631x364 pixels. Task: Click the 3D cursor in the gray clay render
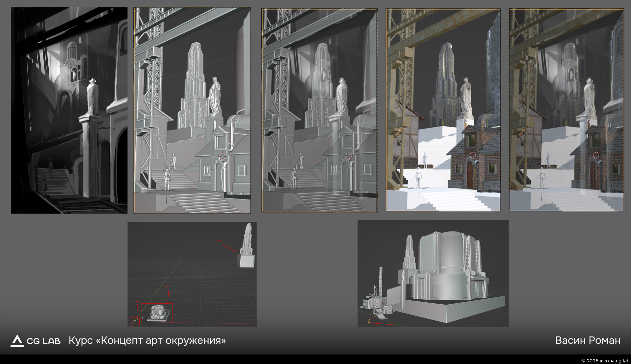coord(222,157)
